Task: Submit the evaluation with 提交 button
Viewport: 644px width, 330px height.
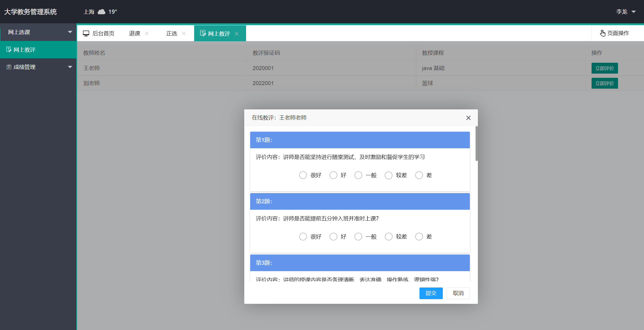Action: pyautogui.click(x=431, y=293)
